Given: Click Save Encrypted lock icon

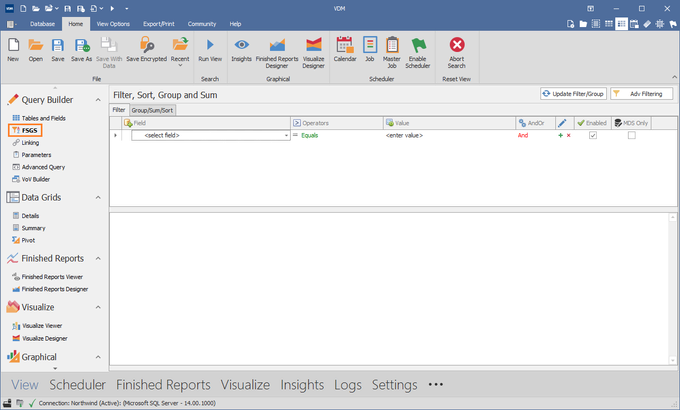Looking at the screenshot, I should tap(147, 50).
